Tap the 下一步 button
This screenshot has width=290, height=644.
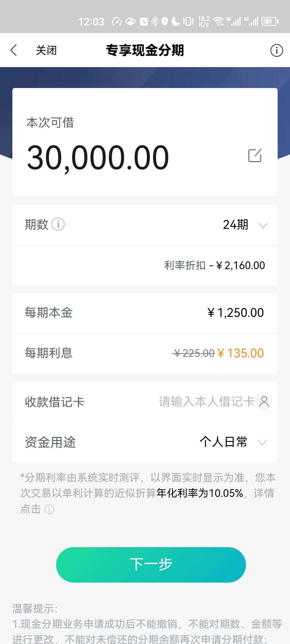[151, 565]
